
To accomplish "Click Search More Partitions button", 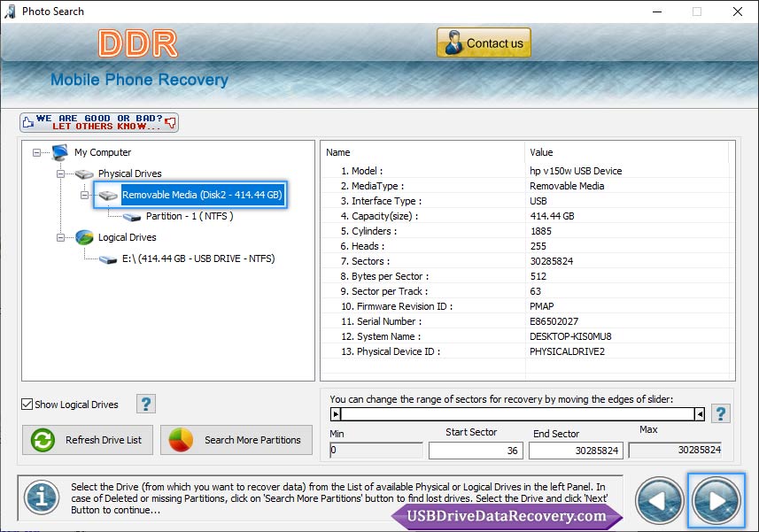I will pyautogui.click(x=236, y=440).
